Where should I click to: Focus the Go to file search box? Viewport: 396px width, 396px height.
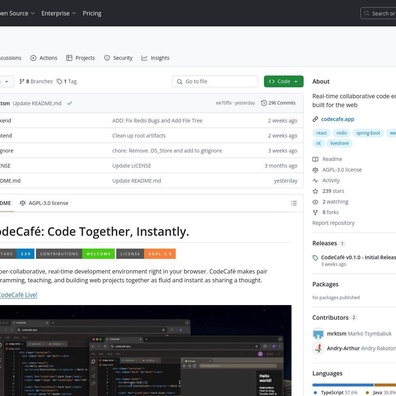pos(215,81)
